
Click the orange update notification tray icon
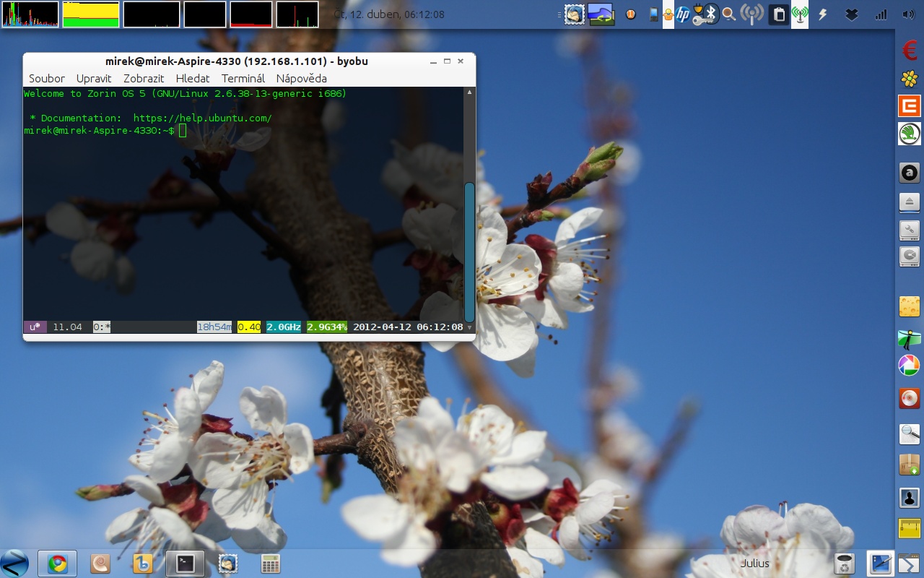coord(631,14)
